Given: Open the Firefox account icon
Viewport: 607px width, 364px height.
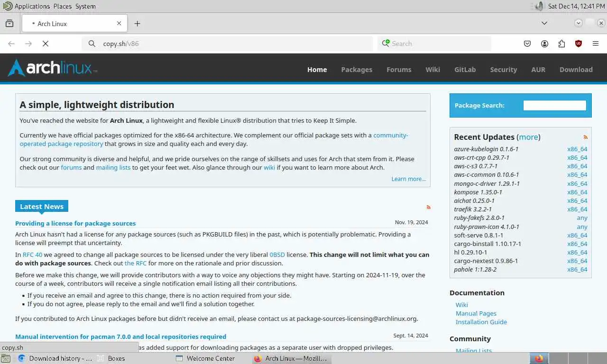Looking at the screenshot, I should [x=544, y=44].
